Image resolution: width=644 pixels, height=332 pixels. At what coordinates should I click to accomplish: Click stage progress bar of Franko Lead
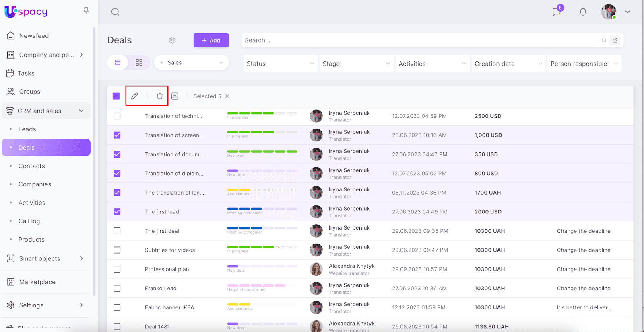[x=262, y=285]
